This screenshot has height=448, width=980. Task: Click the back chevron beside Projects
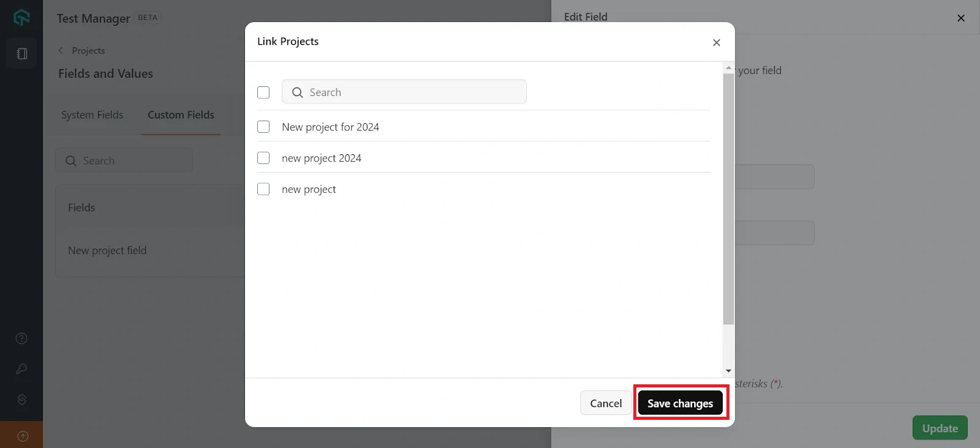click(61, 50)
